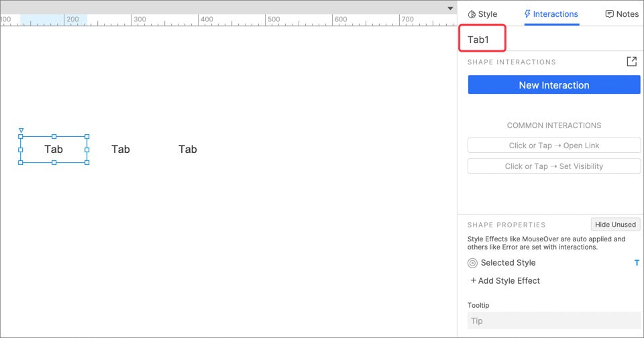Click the pop-out icon beside Shape Interactions

631,62
